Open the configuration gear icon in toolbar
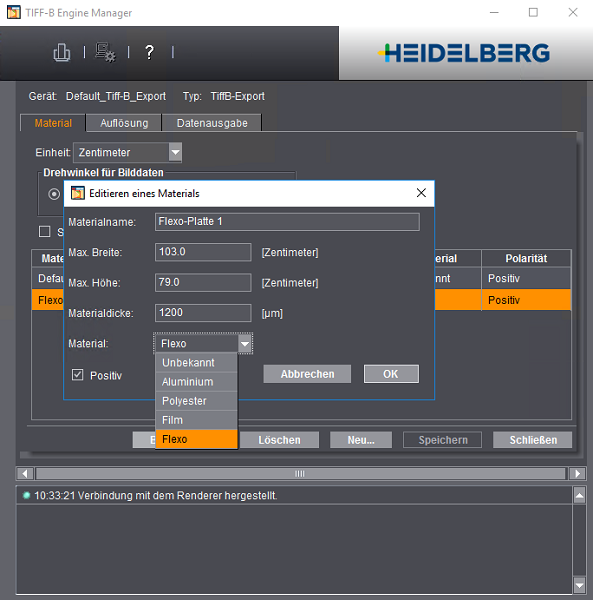This screenshot has height=600, width=593. click(x=105, y=52)
